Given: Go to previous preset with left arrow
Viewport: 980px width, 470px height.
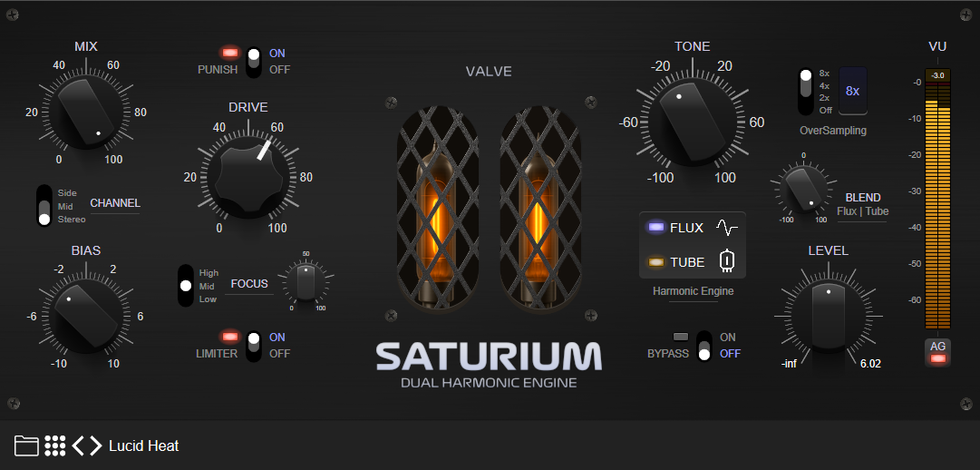Looking at the screenshot, I should (78, 446).
